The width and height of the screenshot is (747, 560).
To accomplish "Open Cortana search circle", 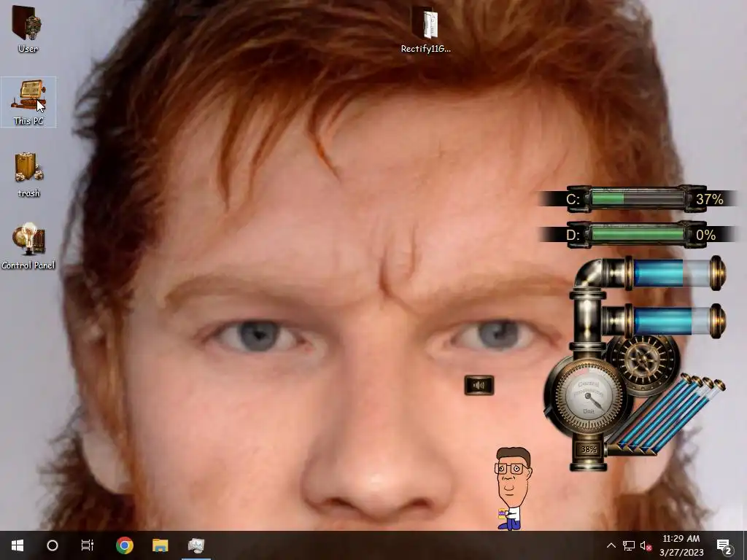I will pos(53,545).
